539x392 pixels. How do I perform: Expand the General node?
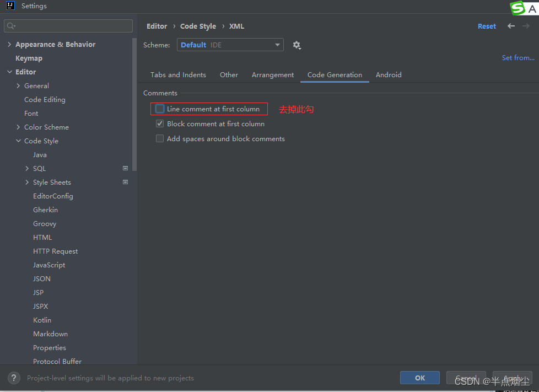18,85
